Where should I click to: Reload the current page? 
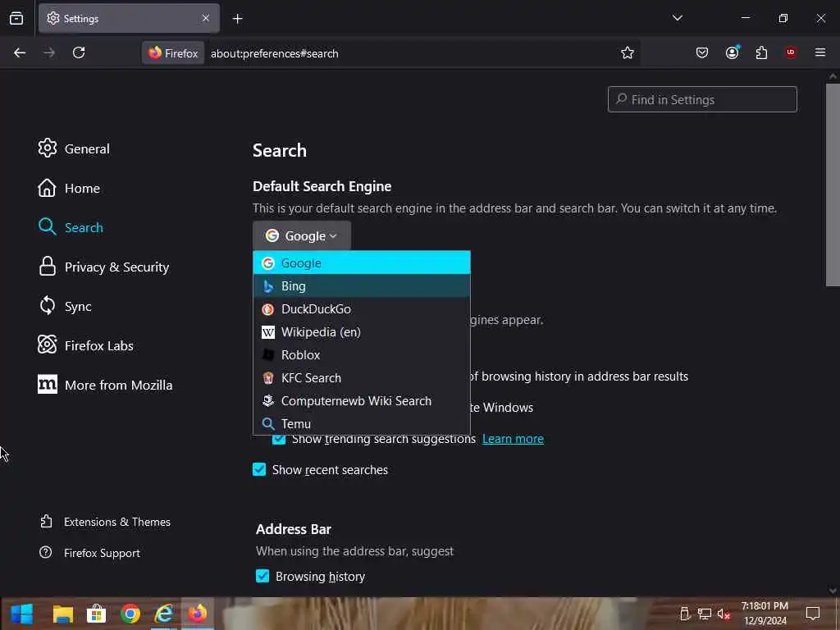pos(79,52)
